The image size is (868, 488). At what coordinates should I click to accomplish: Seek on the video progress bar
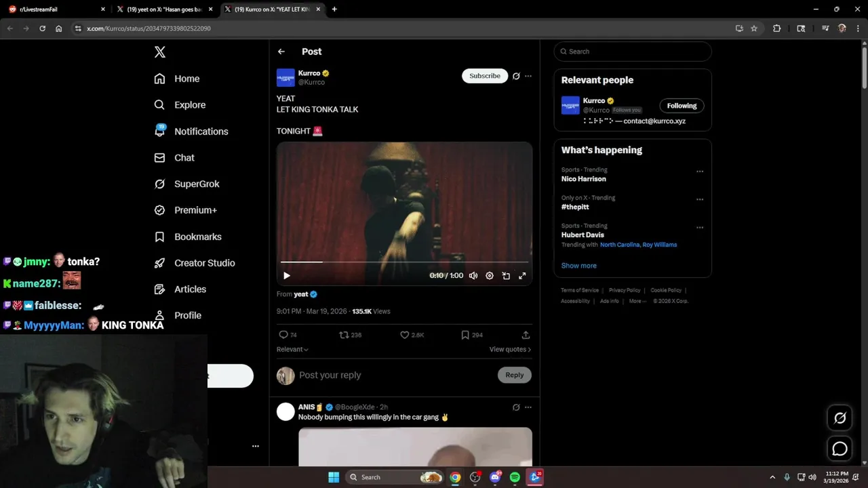pos(404,262)
